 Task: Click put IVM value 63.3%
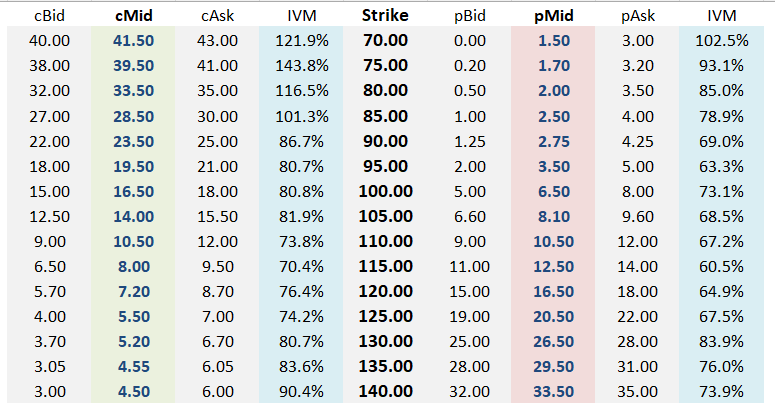(722, 166)
